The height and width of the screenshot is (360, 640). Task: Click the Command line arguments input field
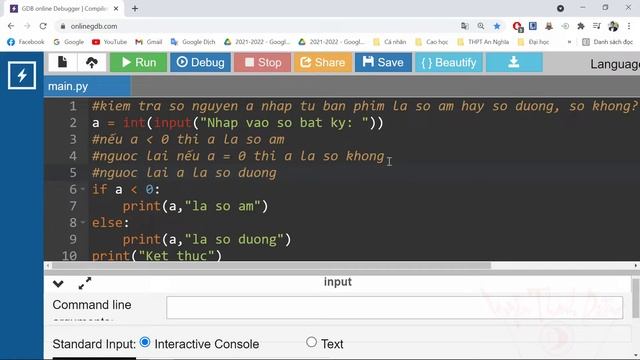pyautogui.click(x=394, y=308)
